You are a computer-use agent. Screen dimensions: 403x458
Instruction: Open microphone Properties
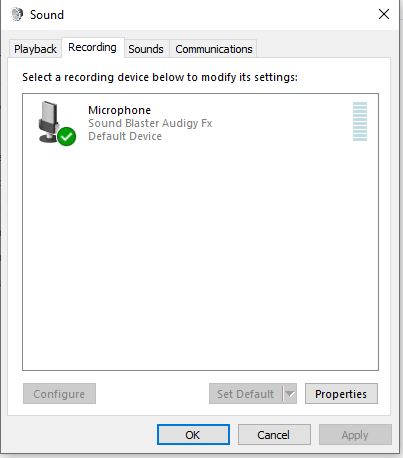click(341, 394)
